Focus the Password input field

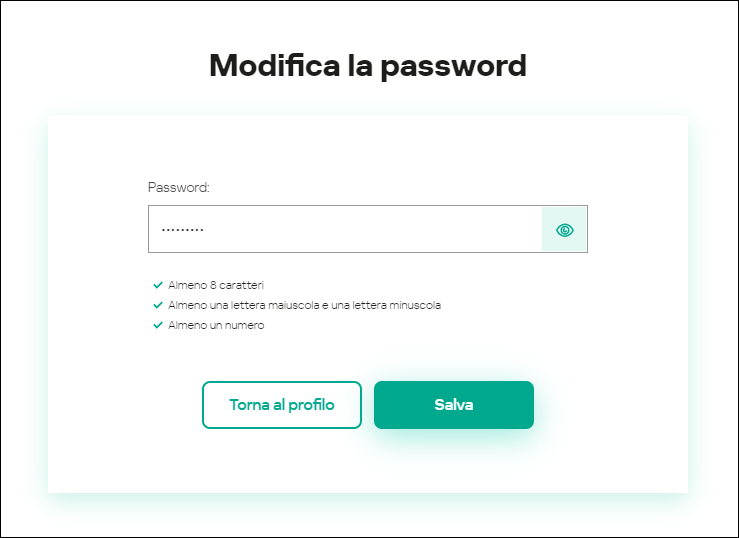click(x=345, y=230)
